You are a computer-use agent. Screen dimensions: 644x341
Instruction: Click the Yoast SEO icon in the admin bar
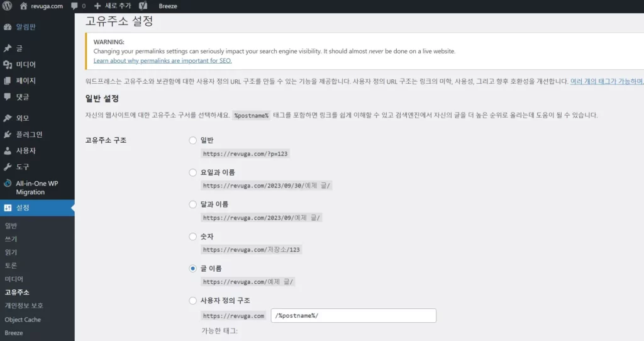(x=143, y=6)
